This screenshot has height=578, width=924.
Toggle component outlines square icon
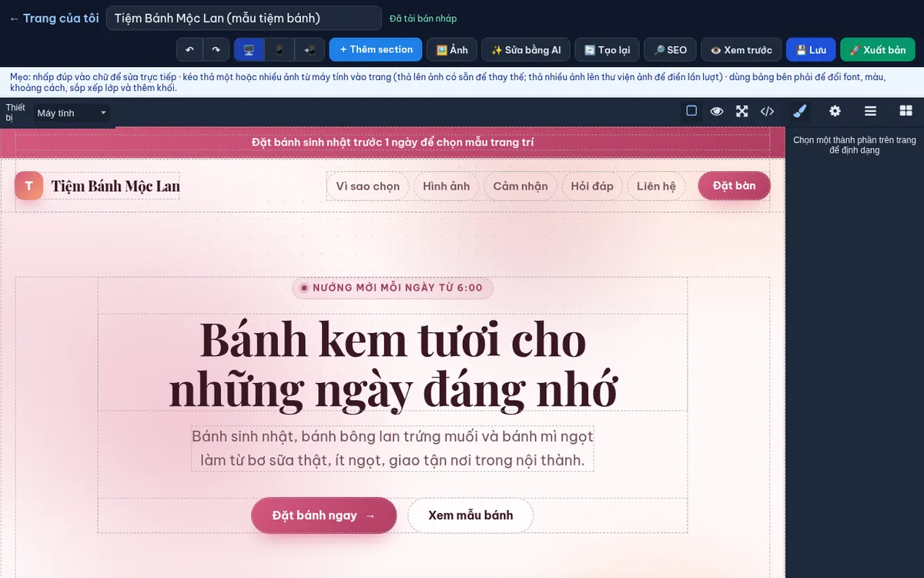point(691,111)
